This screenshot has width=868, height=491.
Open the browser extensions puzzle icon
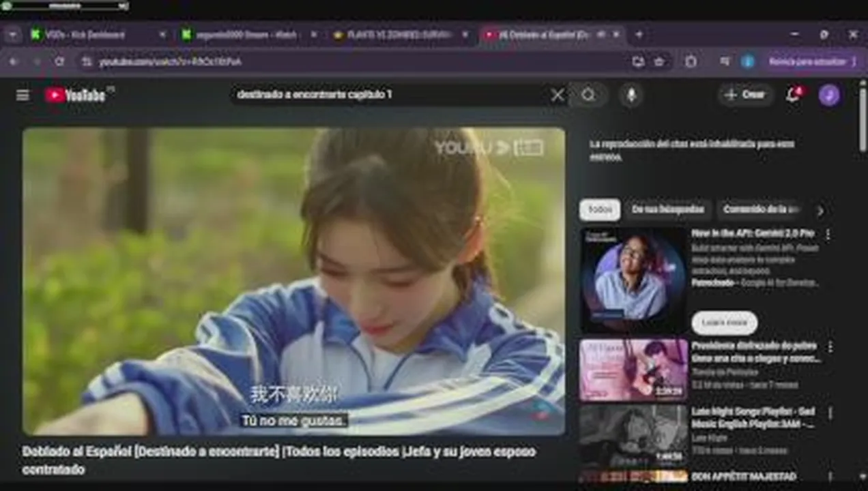(691, 61)
